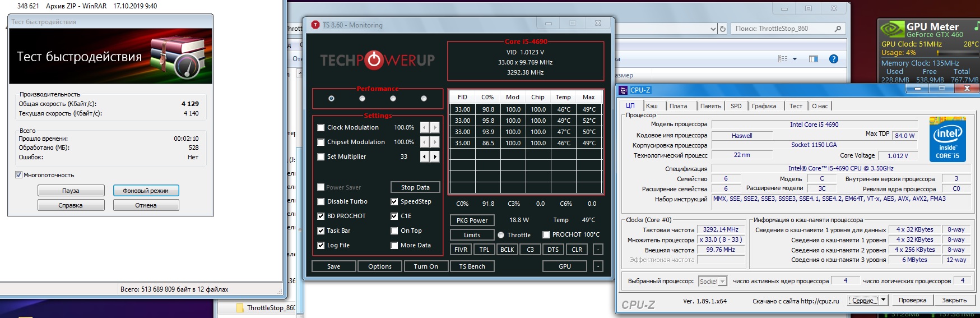
Task: Click the PKG Power button
Action: [x=472, y=220]
